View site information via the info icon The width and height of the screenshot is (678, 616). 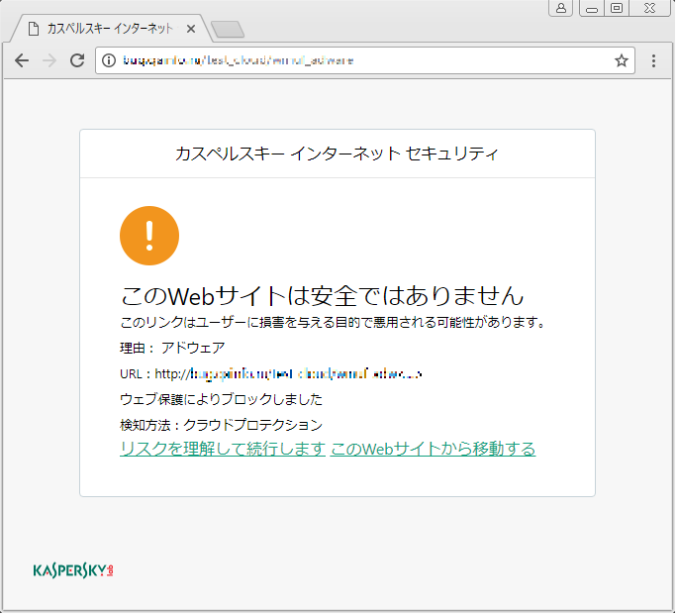coord(109,60)
